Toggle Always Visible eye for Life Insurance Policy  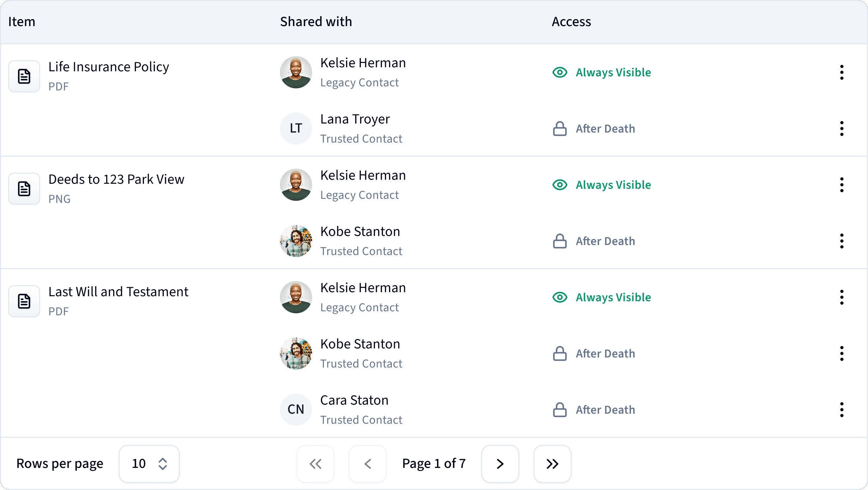tap(560, 72)
